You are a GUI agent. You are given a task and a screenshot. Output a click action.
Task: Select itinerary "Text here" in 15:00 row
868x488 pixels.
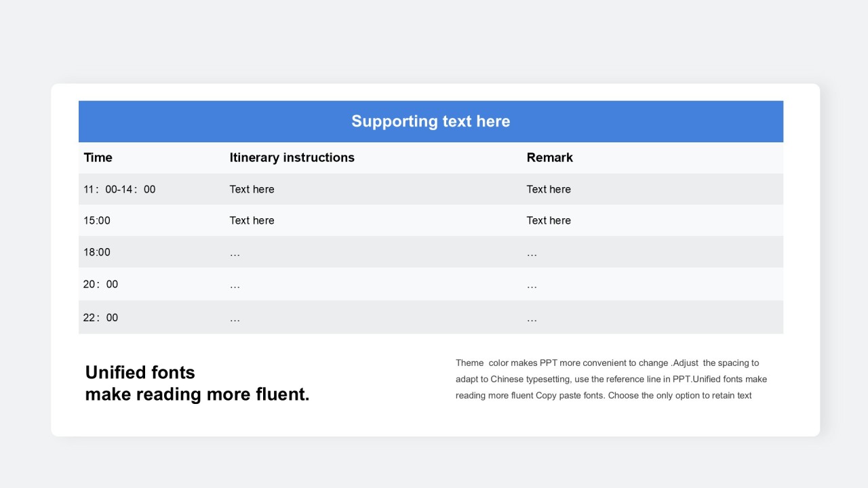pyautogui.click(x=252, y=220)
